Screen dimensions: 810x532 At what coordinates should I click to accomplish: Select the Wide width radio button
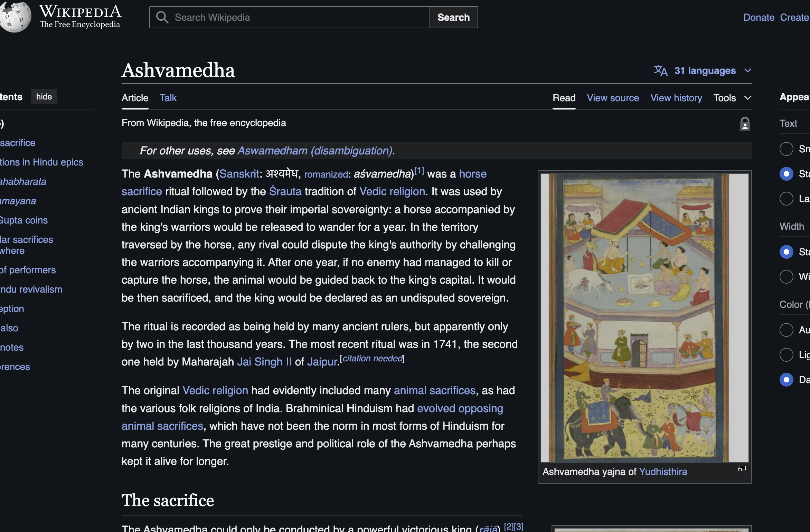point(786,277)
